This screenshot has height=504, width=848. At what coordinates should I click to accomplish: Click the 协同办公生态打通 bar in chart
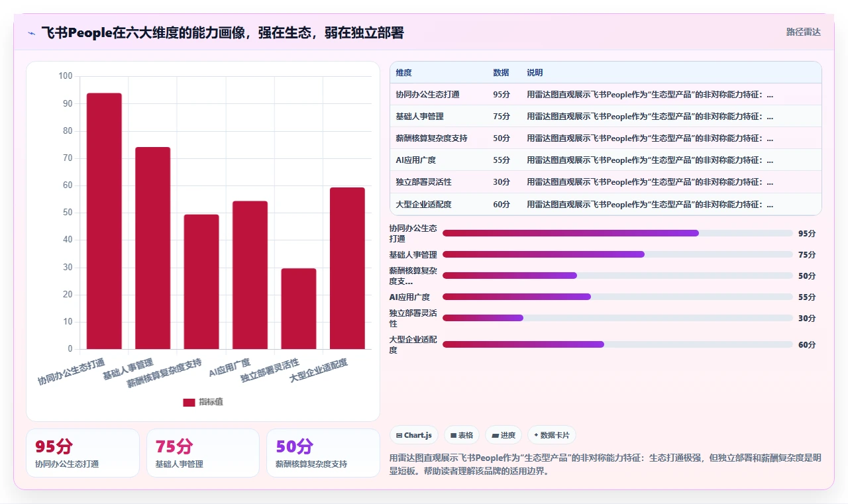[104, 221]
